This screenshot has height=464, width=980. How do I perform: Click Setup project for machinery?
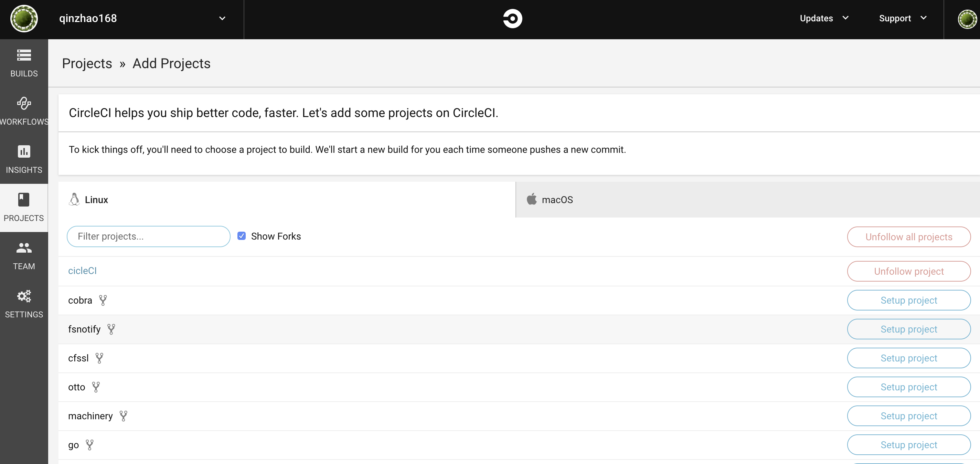pos(908,416)
